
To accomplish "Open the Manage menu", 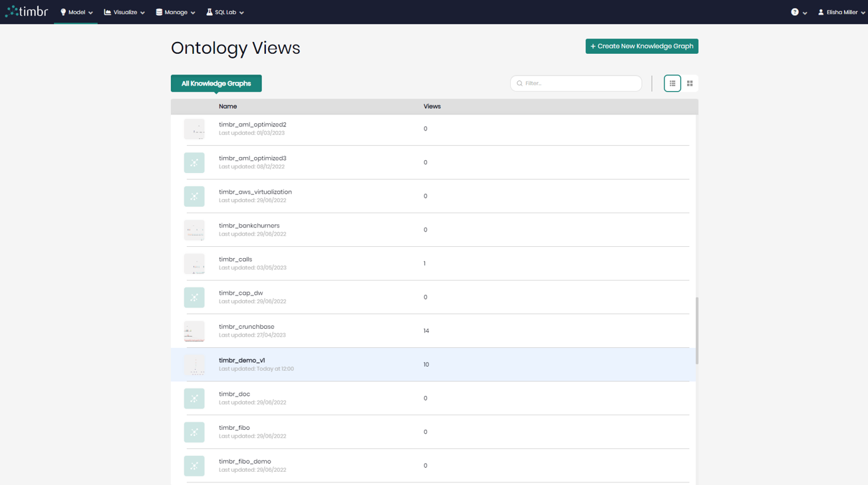I will coord(174,11).
